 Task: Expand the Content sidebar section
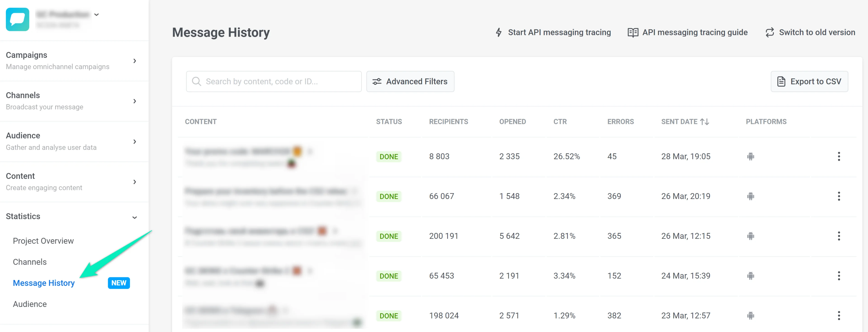[135, 182]
